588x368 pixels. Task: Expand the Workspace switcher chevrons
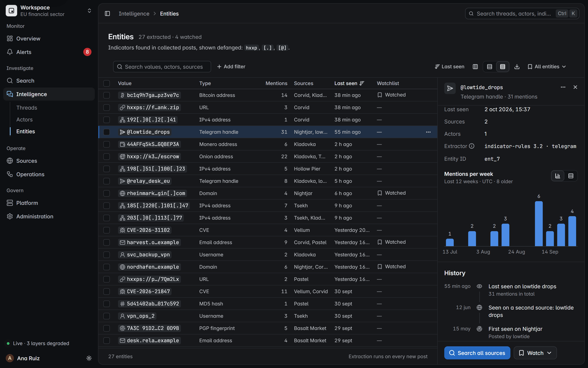point(89,11)
